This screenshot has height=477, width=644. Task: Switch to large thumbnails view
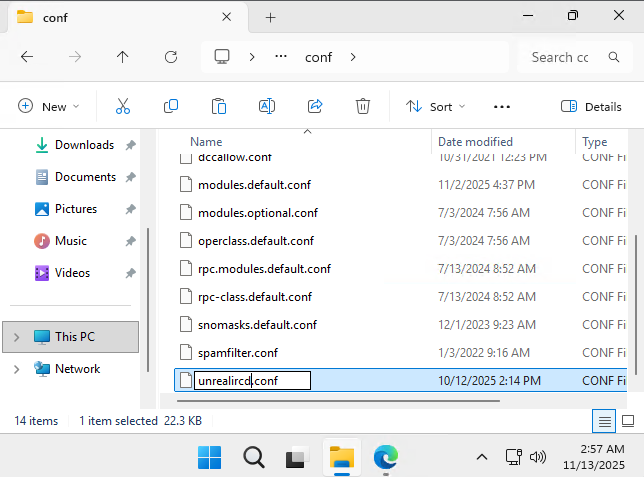[x=628, y=421]
